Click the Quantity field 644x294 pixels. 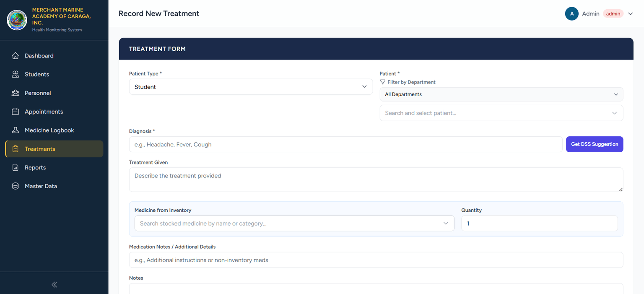540,224
